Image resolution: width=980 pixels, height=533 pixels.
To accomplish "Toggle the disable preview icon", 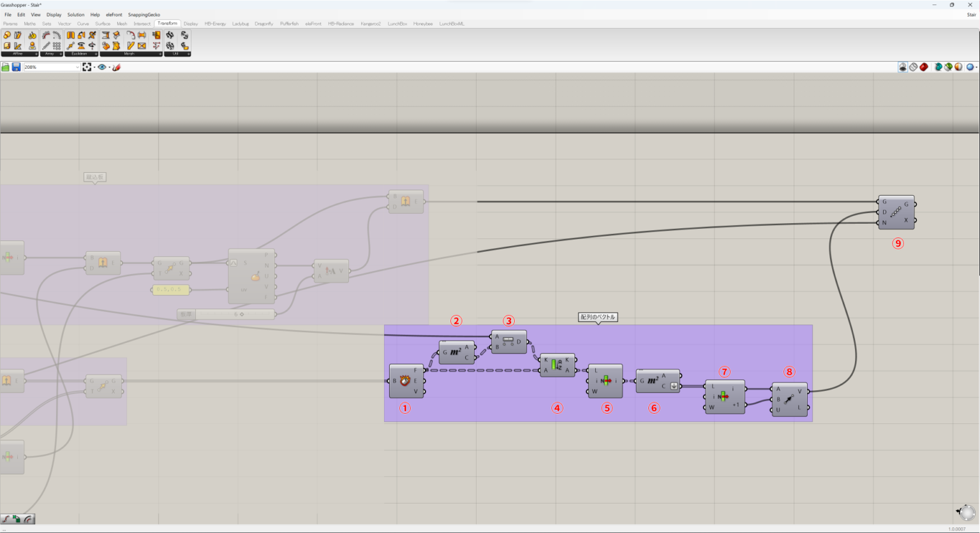I will 903,67.
